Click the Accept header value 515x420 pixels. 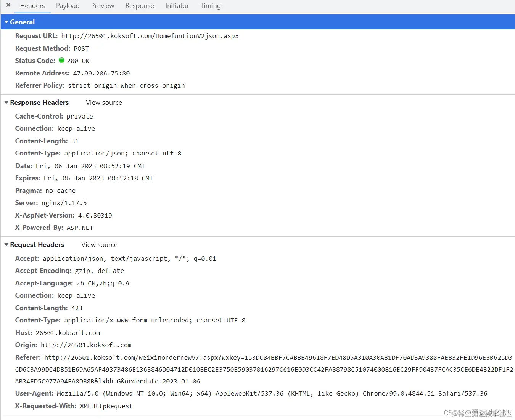(129, 258)
